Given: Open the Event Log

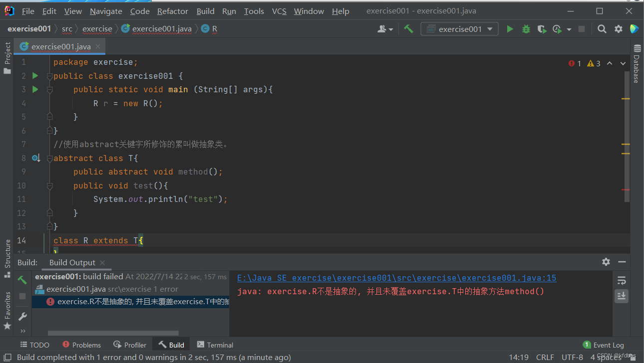Looking at the screenshot, I should tap(603, 345).
